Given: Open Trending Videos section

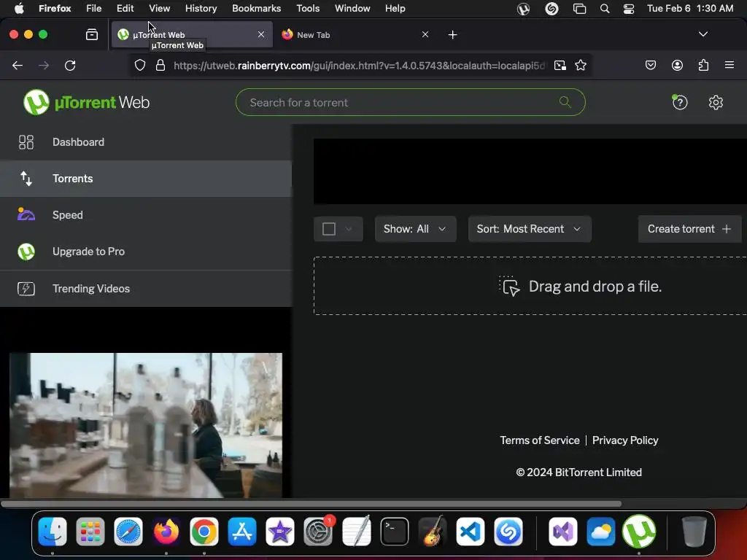Looking at the screenshot, I should tap(146, 289).
